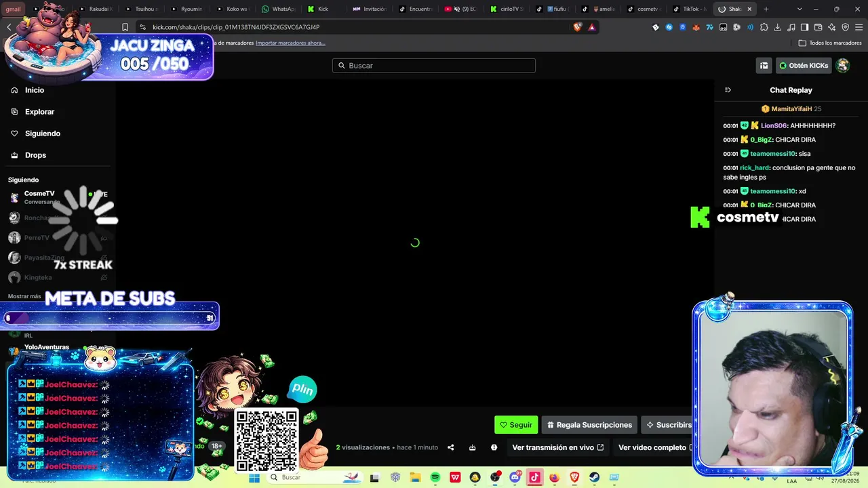Image resolution: width=868 pixels, height=488 pixels.
Task: Open the Todos los marcadores folder
Action: (x=830, y=43)
